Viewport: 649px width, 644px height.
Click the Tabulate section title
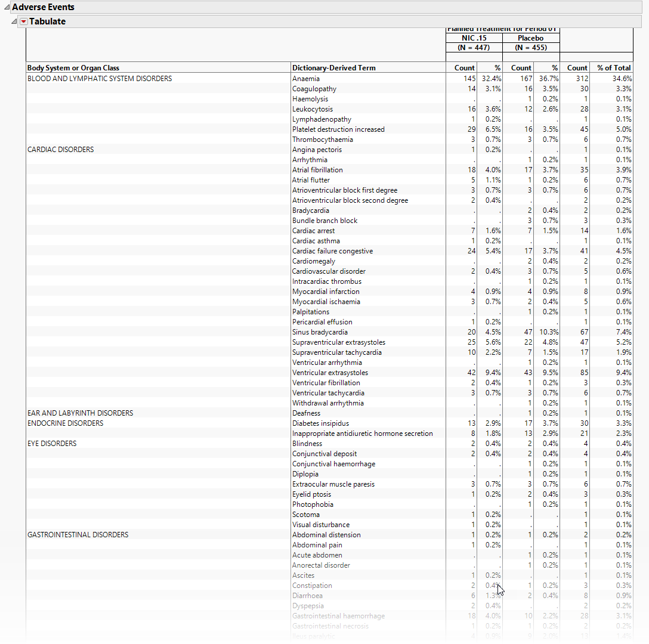coord(47,21)
